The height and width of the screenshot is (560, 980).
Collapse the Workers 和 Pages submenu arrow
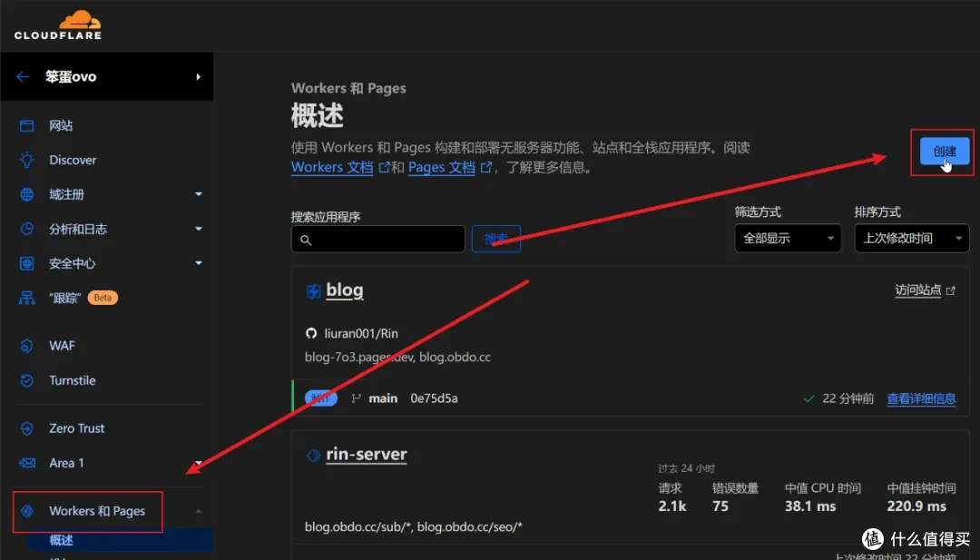coord(198,511)
